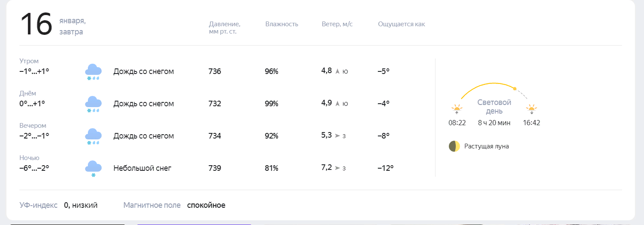Click the sunrise icon above 08:22

pos(457,109)
